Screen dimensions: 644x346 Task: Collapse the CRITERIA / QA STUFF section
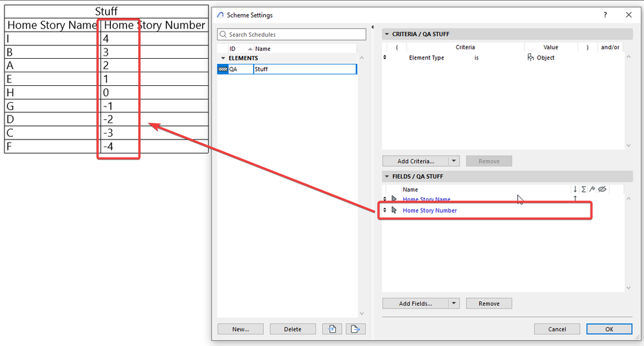click(387, 34)
